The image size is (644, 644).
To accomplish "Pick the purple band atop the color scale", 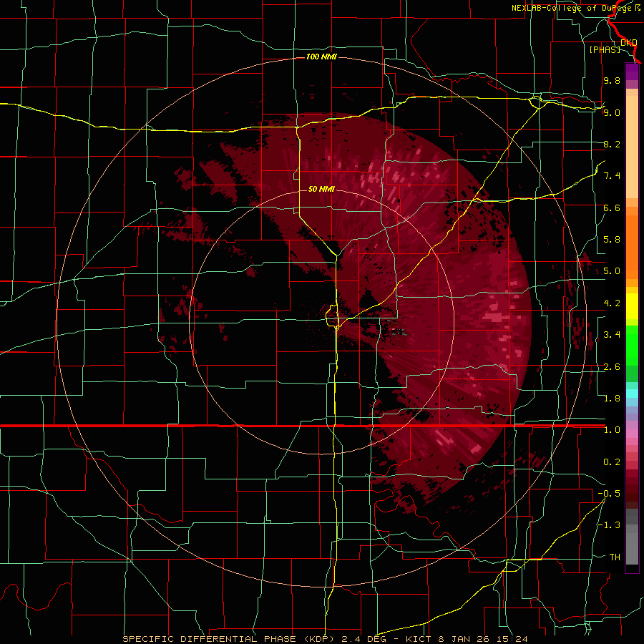I will click(x=632, y=72).
